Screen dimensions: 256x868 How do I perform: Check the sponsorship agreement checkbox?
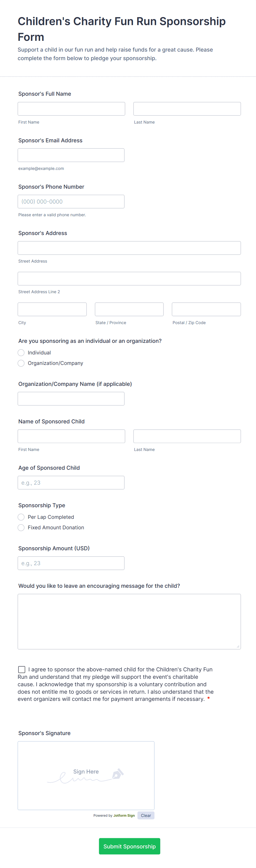coord(22,669)
